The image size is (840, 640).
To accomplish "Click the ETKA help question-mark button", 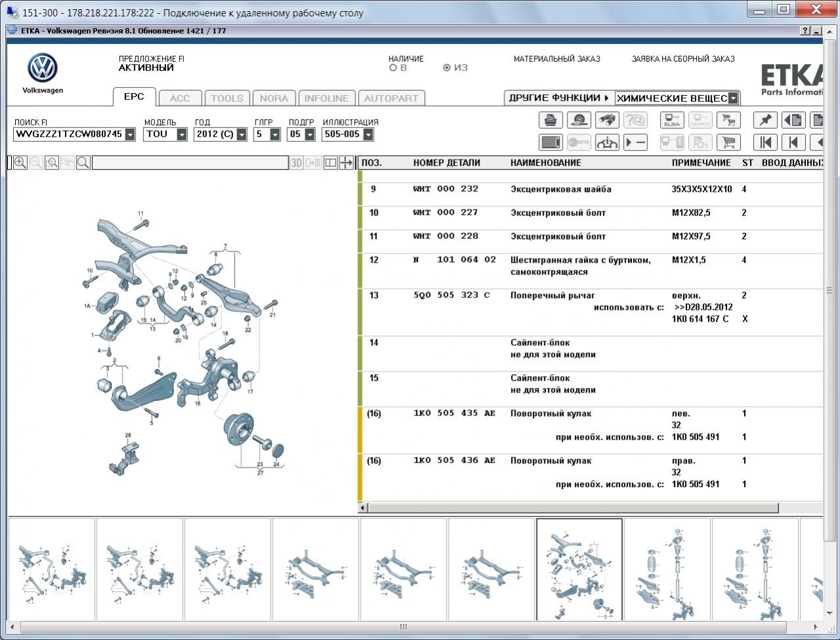I will [805, 31].
